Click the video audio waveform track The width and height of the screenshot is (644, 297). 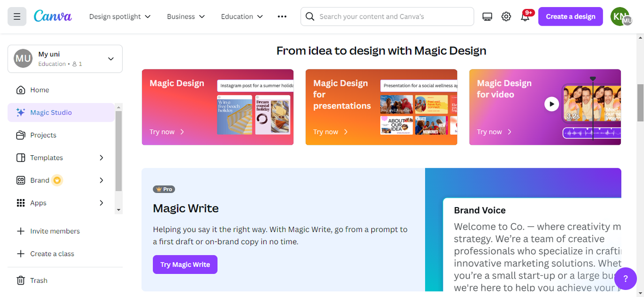tap(592, 133)
